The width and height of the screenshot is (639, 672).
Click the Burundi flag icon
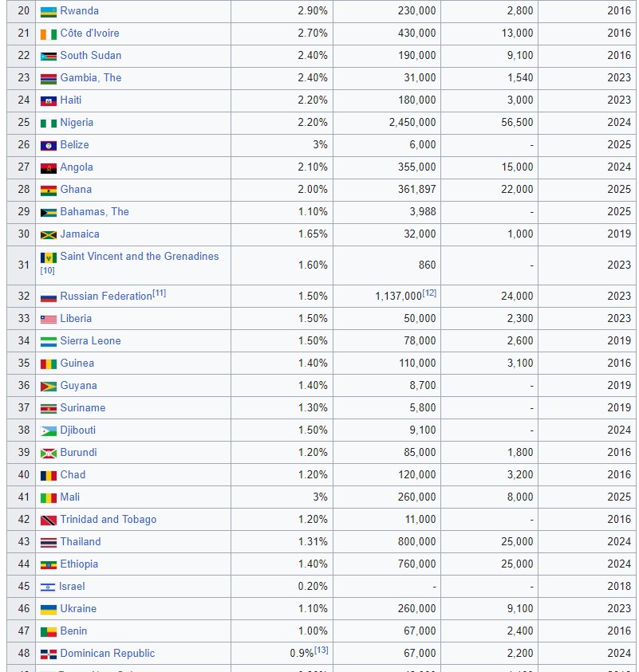point(49,453)
